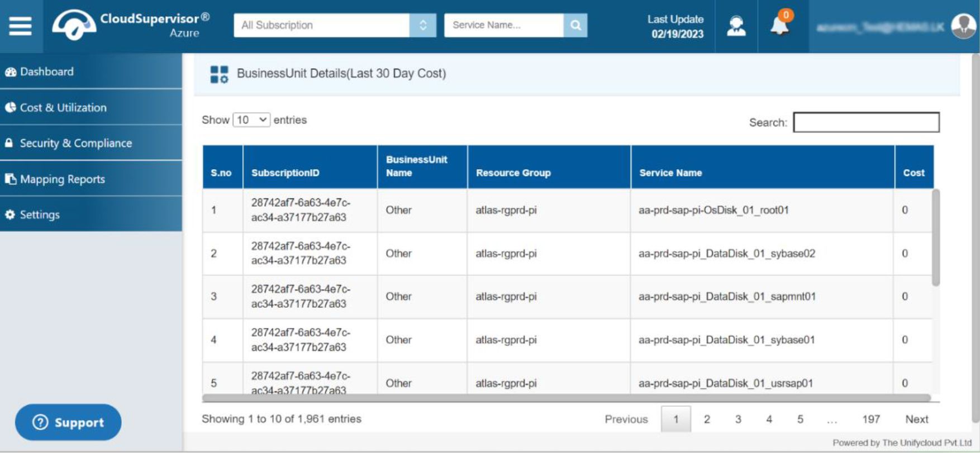
Task: Open the support agent headset icon
Action: pos(736,26)
